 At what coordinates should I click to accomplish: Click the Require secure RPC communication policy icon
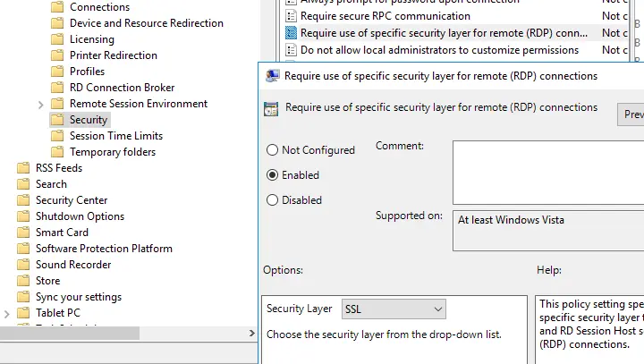[x=291, y=16]
